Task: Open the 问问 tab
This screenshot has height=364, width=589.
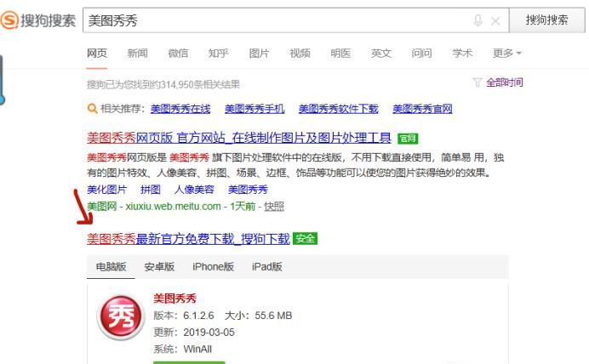Action: click(421, 54)
